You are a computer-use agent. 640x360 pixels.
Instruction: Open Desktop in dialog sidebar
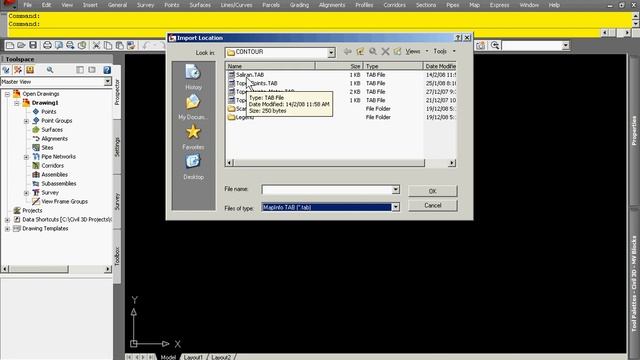[193, 167]
